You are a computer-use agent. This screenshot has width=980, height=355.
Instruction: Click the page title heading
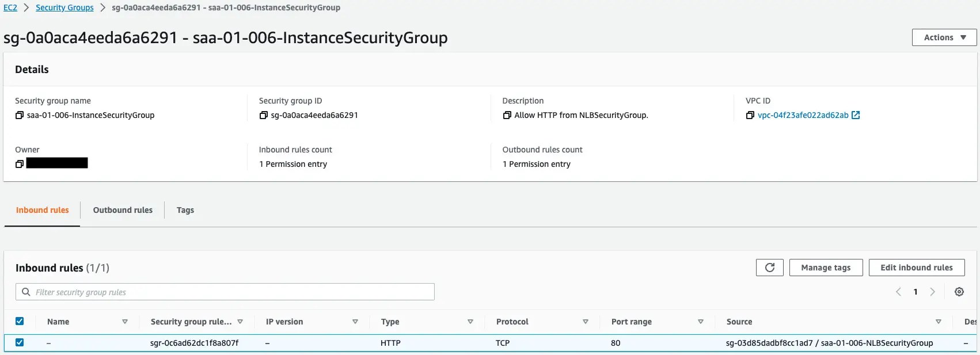pos(226,38)
